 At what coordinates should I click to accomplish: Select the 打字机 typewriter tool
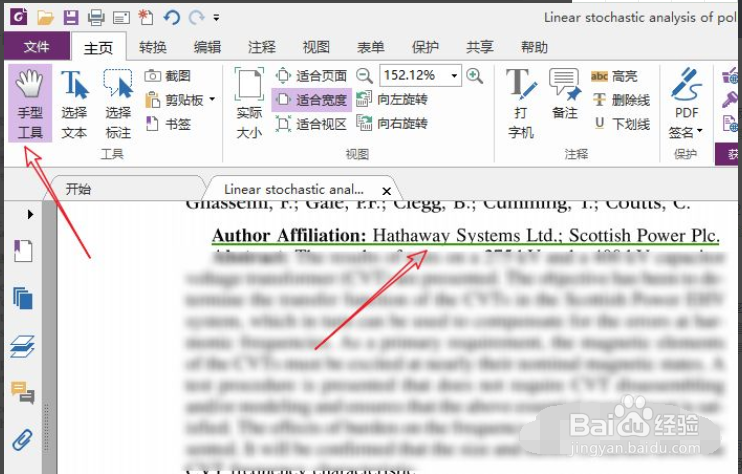521,104
